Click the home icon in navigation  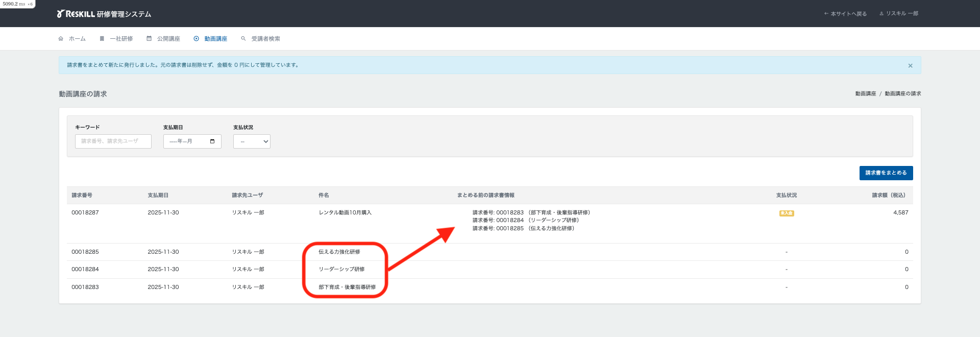coord(61,39)
